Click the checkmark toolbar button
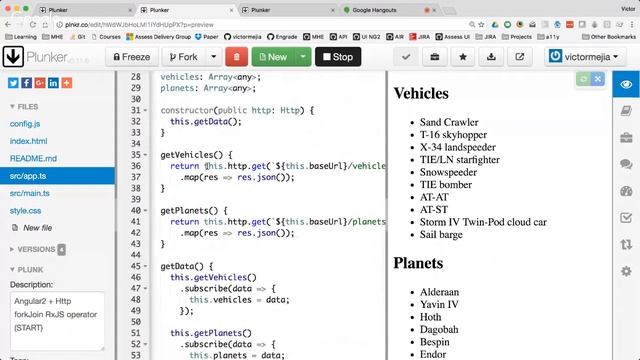 (406, 57)
